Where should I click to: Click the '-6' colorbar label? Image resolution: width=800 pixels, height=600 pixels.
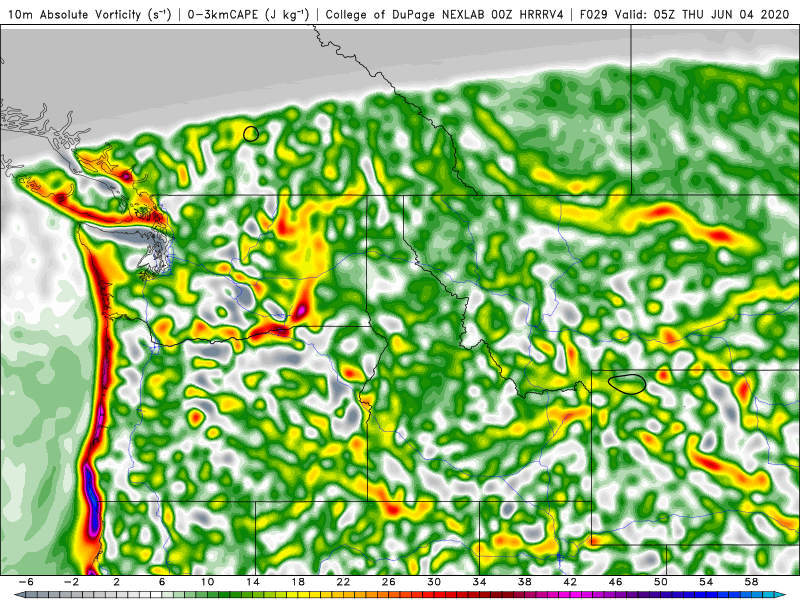[x=26, y=582]
